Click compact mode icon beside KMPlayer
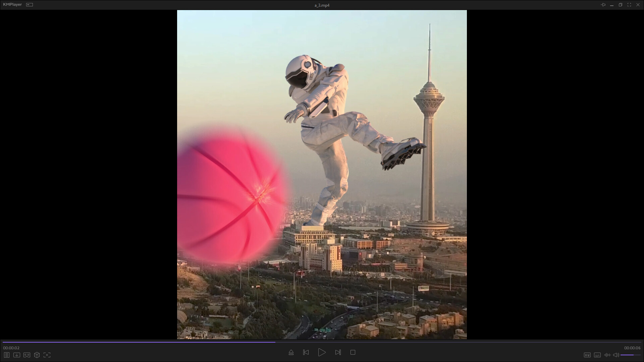This screenshot has height=362, width=644. point(30,5)
